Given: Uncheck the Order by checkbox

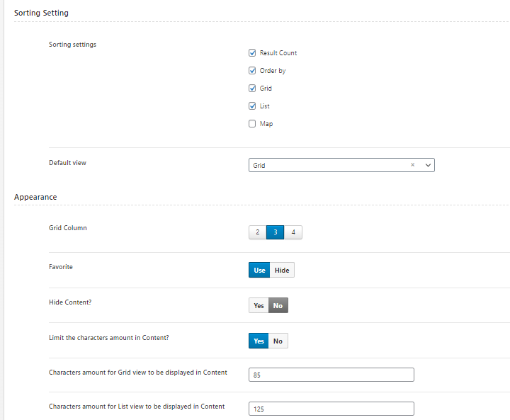Looking at the screenshot, I should pyautogui.click(x=252, y=71).
